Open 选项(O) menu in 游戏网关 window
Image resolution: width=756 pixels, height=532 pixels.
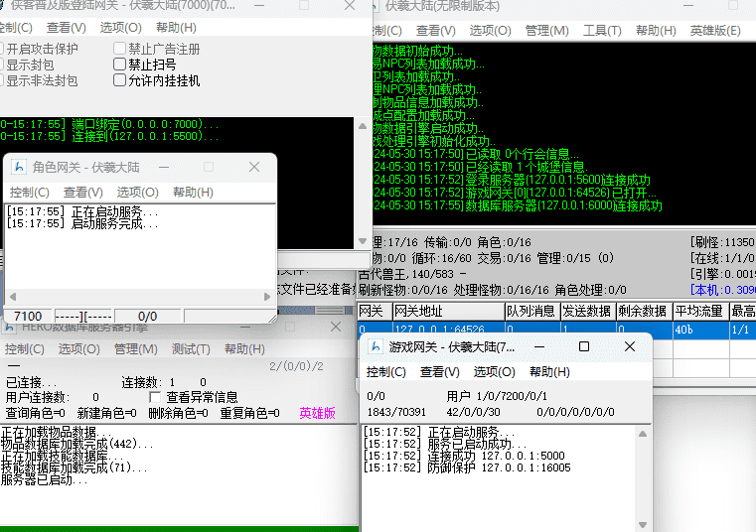click(x=494, y=372)
